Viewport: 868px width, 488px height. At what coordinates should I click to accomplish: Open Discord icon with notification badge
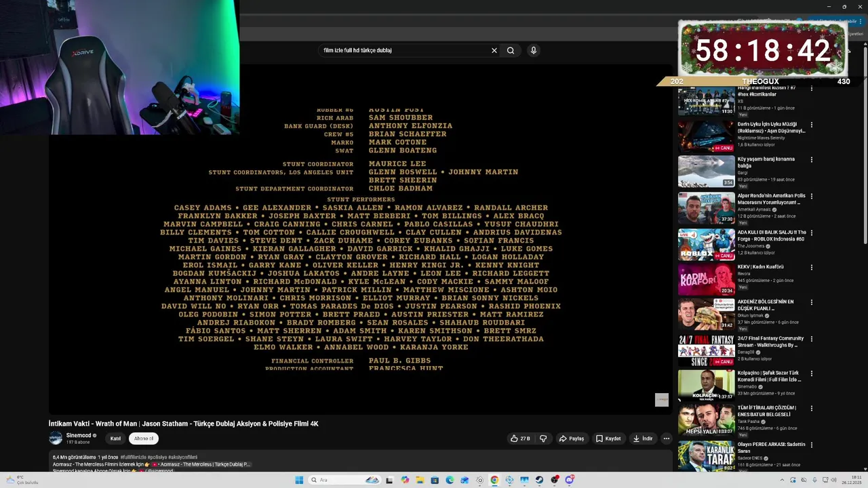570,480
